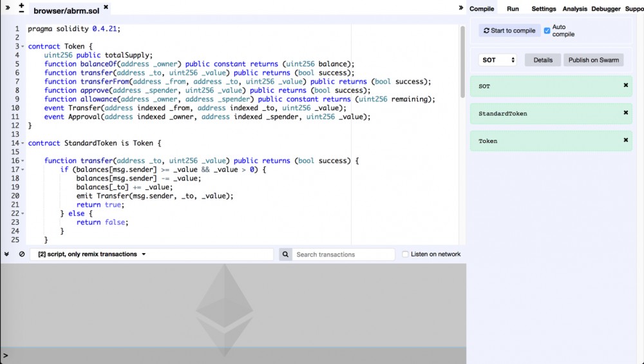
Task: Click the Details button
Action: (x=542, y=60)
